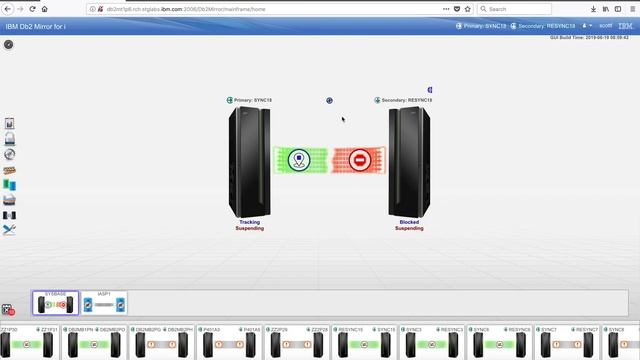This screenshot has height=360, width=640.
Task: Click the small blue icon above Secondary label
Action: coord(430,90)
